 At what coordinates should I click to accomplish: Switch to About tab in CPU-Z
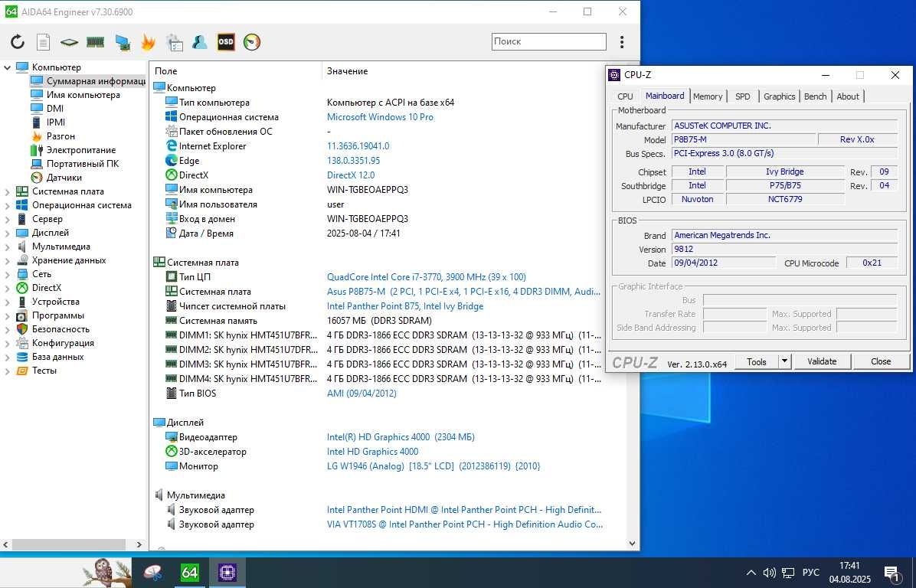click(848, 96)
